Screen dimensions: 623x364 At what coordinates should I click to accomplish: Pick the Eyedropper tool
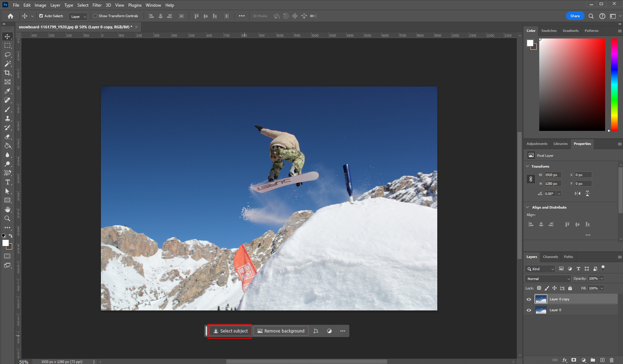pyautogui.click(x=7, y=91)
